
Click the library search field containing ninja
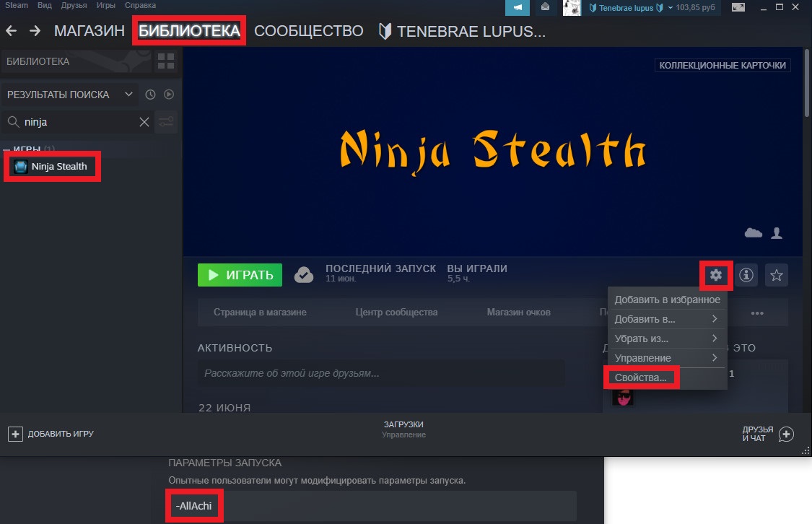click(x=78, y=122)
